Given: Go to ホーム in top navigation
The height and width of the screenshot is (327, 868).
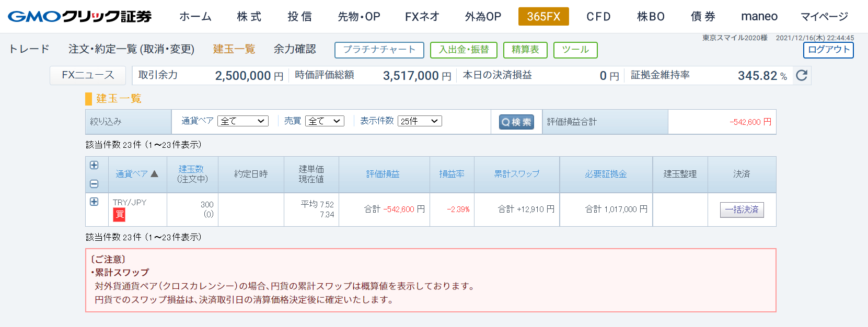Looking at the screenshot, I should pyautogui.click(x=195, y=17).
